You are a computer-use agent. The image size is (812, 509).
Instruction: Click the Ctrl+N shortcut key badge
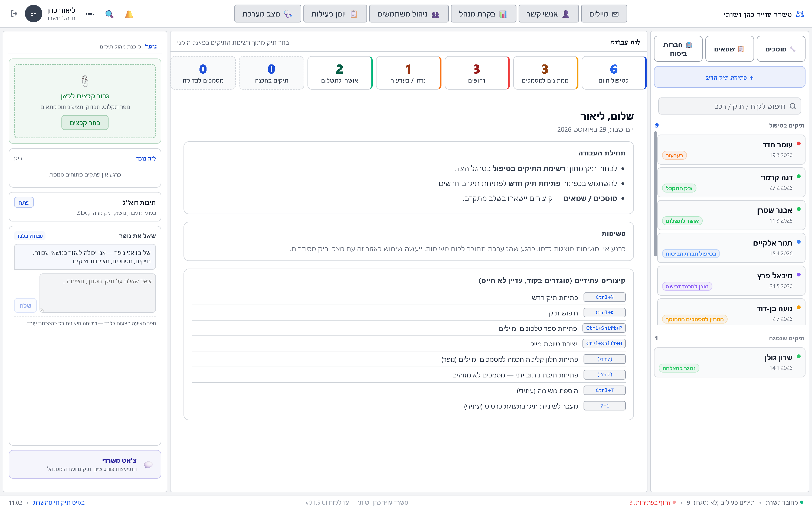604,297
